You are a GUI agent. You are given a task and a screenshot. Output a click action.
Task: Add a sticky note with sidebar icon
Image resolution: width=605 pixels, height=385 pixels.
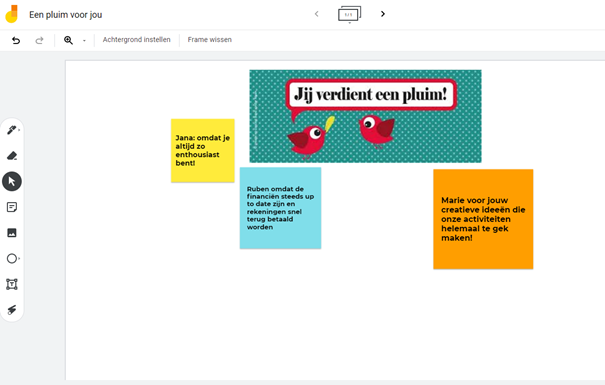[12, 207]
